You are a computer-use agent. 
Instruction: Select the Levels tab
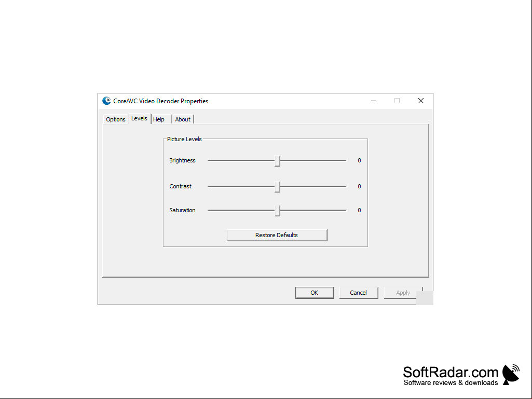tap(140, 118)
